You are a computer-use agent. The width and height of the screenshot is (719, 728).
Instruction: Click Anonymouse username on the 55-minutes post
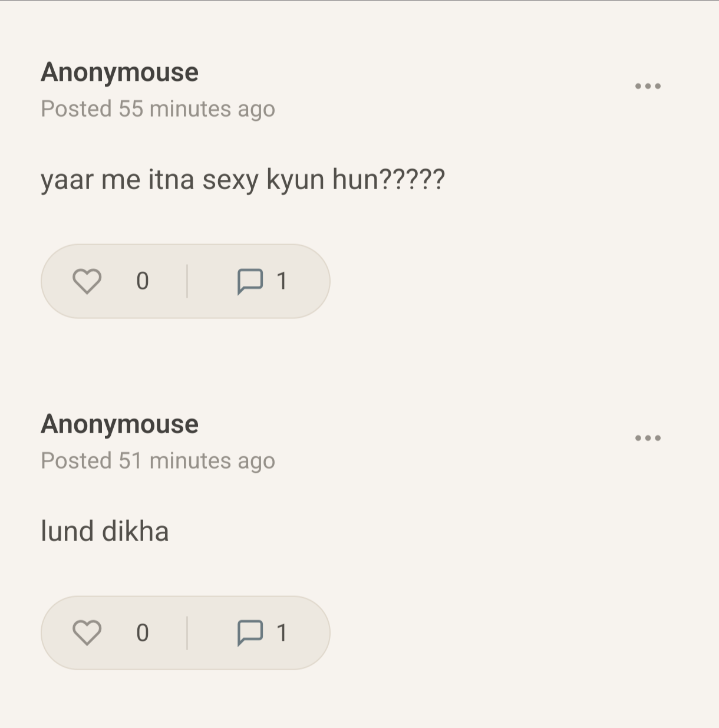(x=120, y=73)
